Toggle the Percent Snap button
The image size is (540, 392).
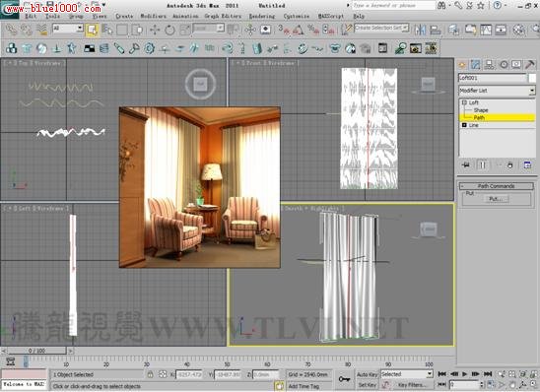tap(313, 30)
